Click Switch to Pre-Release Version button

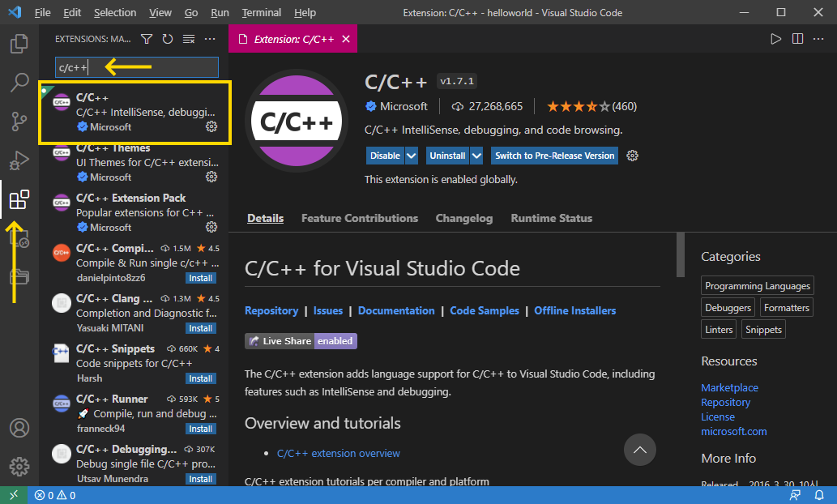[554, 156]
